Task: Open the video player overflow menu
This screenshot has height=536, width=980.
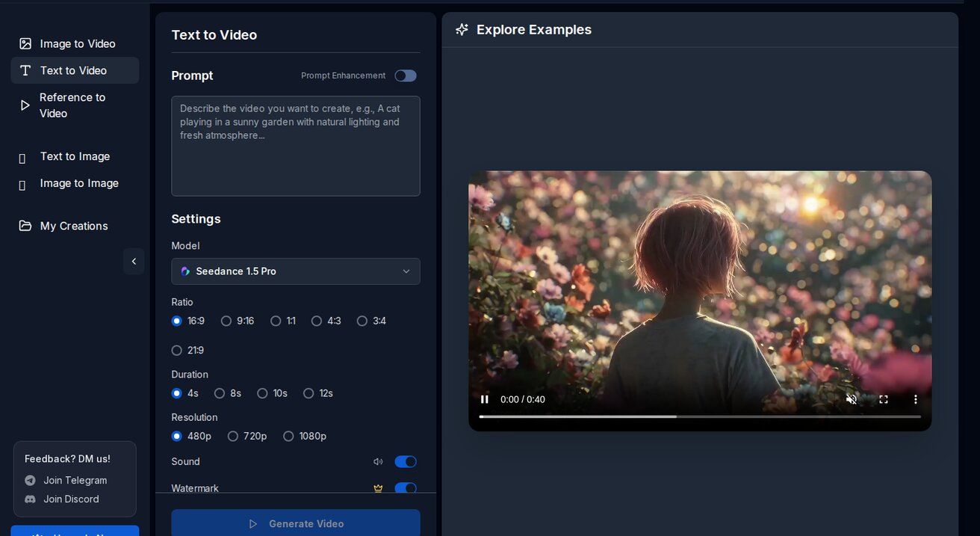Action: 915,399
